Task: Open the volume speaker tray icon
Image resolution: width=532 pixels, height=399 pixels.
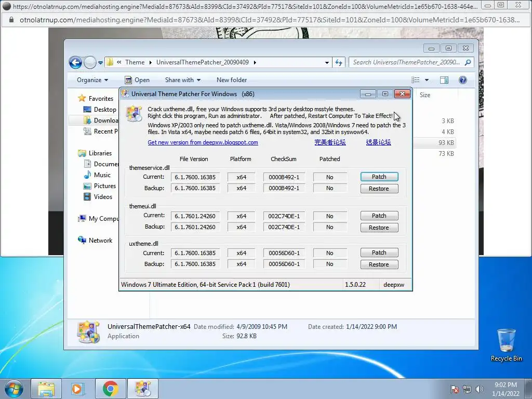Action: tap(480, 389)
